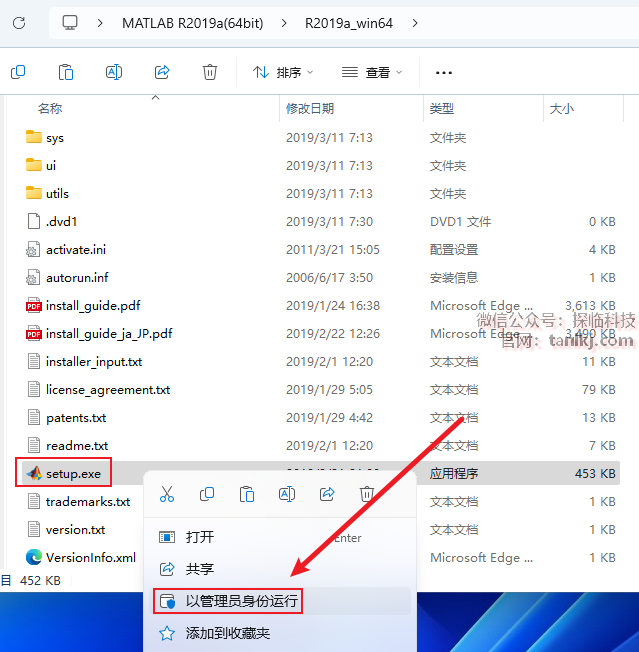Viewport: 639px width, 652px height.
Task: Choose 添加到收藏夹 from context menu
Action: point(280,633)
